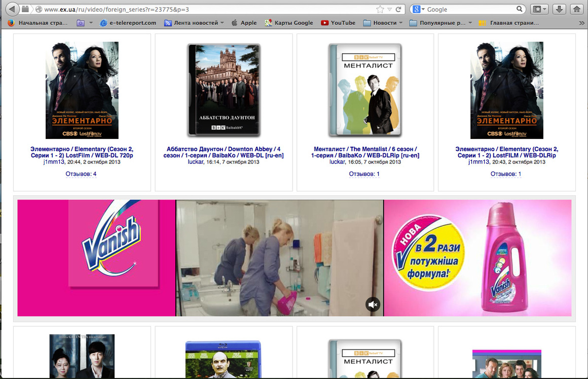Open the bookmarks menu button

coord(540,9)
